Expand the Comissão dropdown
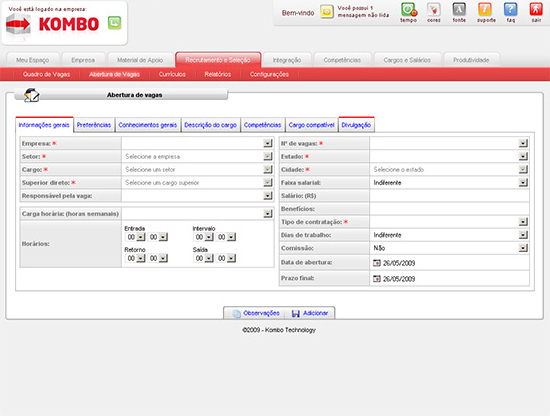The image size is (550, 416). pyautogui.click(x=523, y=248)
